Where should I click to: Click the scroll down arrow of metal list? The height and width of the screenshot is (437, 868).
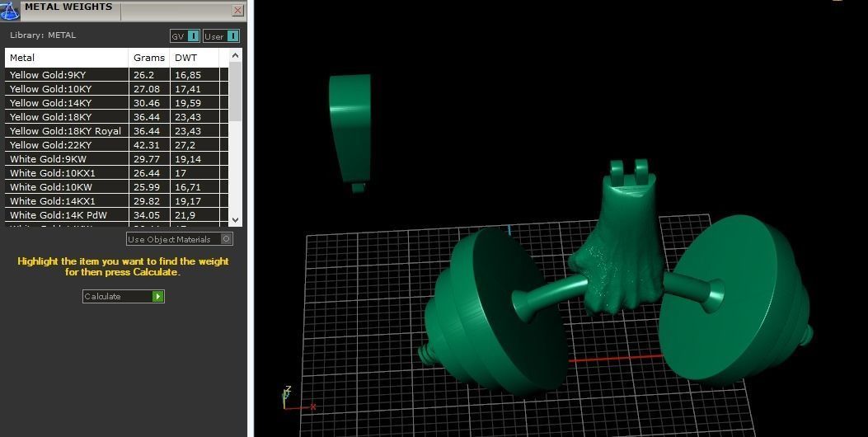click(x=235, y=220)
